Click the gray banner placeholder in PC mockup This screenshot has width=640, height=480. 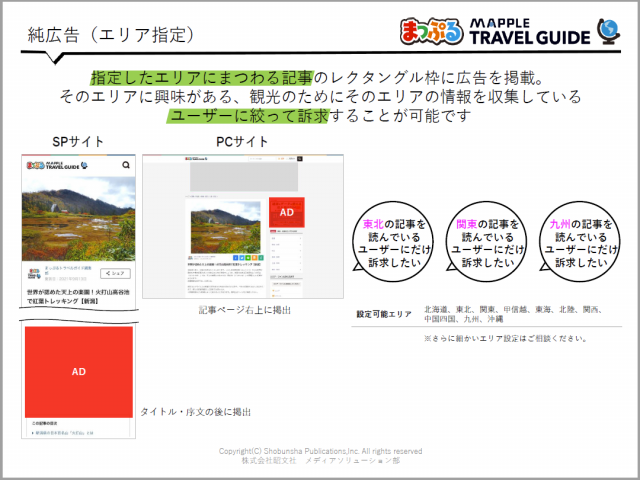244,177
